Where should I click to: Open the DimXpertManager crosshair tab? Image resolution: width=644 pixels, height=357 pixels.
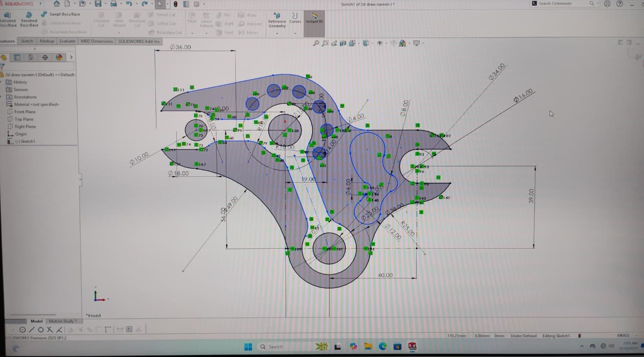pyautogui.click(x=45, y=58)
